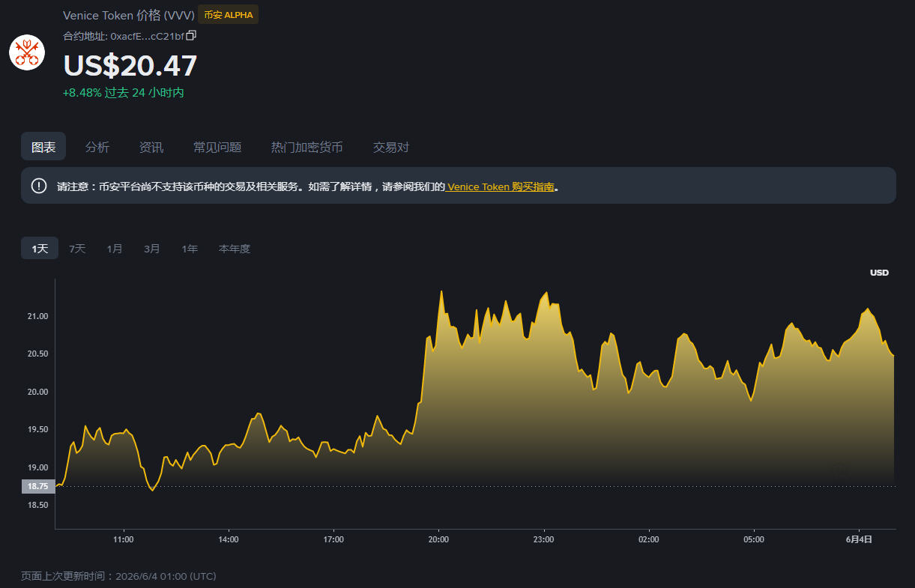Screen dimensions: 915x588
Task: Click the 17:00 time axis label
Action: (333, 539)
